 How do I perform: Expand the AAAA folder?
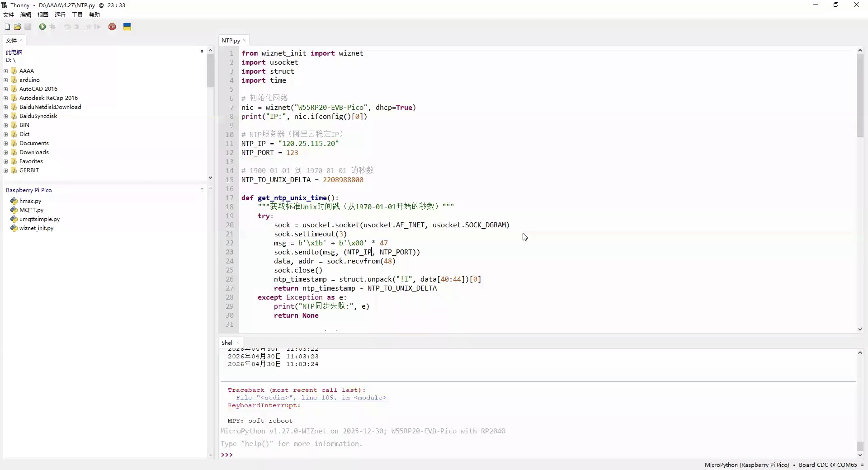click(6, 71)
